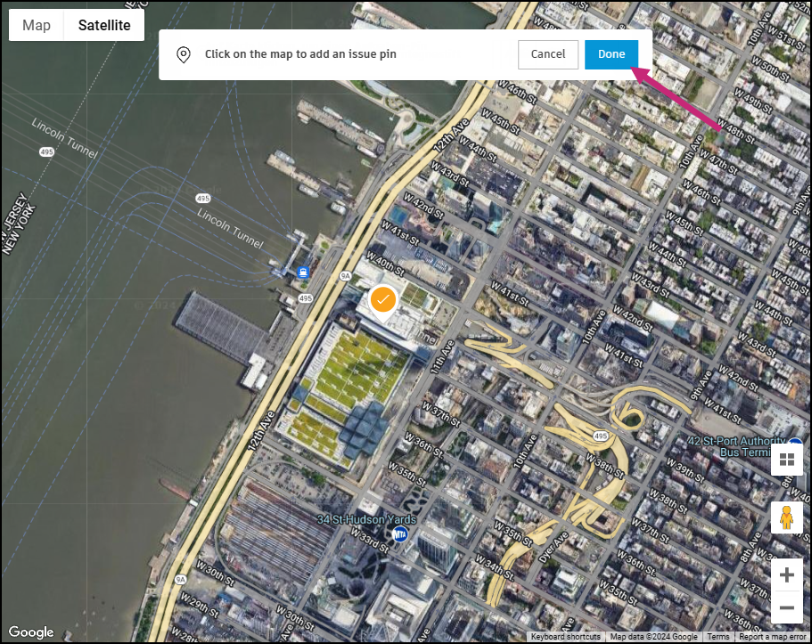Click the NEW JERSEY NEW YORK border label
Screen dimensions: 812x644
coord(19,224)
